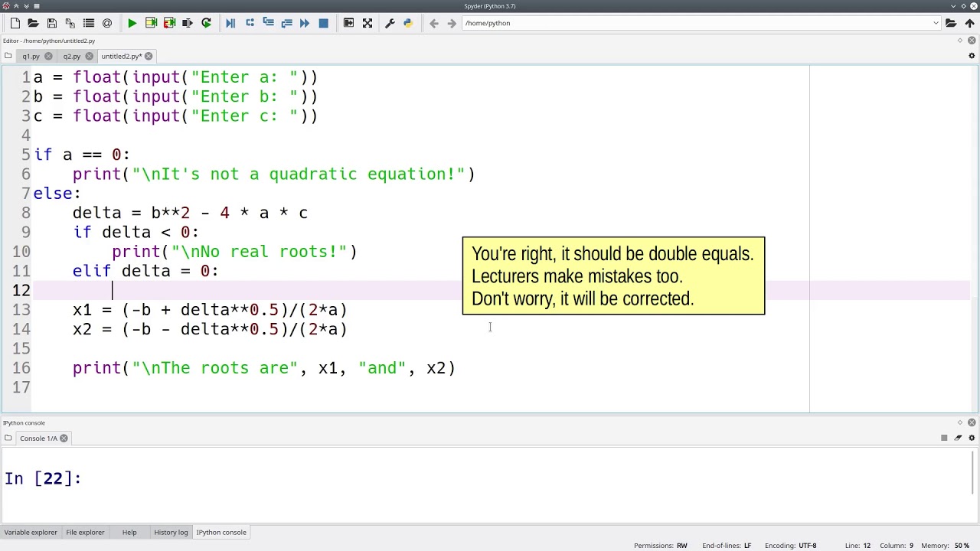Run the current cell
This screenshot has width=980, height=551.
[x=151, y=23]
